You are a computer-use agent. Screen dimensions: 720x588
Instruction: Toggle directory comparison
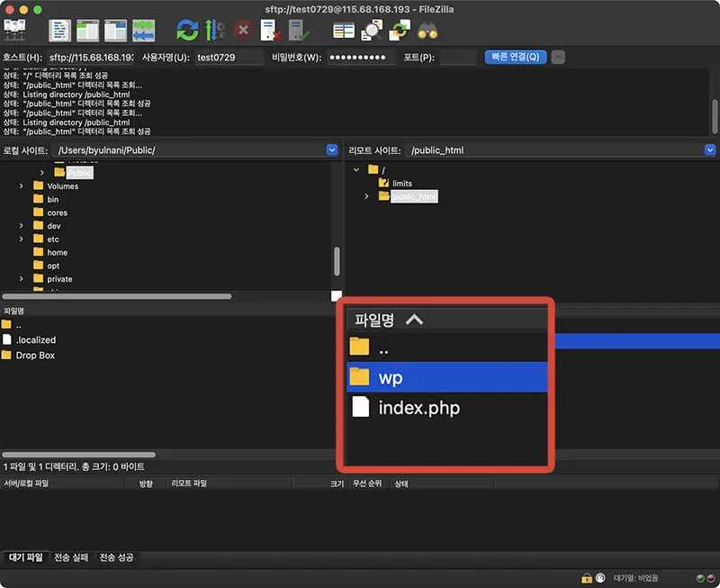coord(372,31)
